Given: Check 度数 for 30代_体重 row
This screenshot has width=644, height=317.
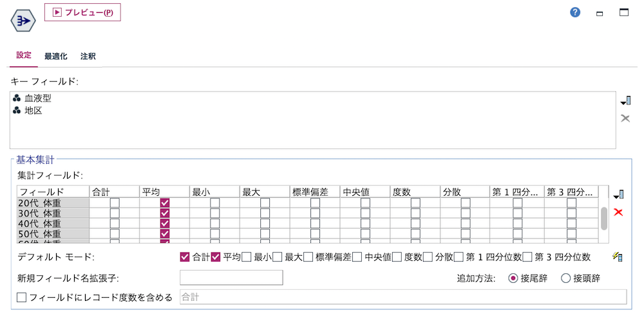Looking at the screenshot, I should [x=415, y=213].
